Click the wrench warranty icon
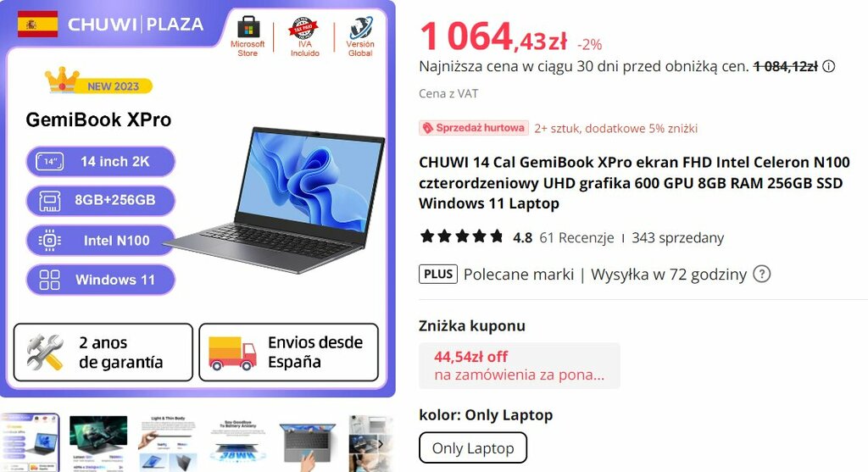Screen dimensions: 868x472 45,353
